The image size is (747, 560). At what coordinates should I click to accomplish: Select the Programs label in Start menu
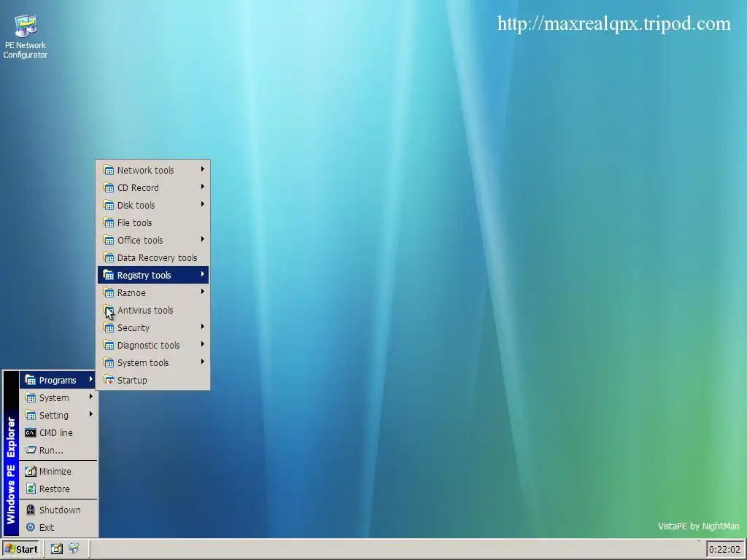58,380
